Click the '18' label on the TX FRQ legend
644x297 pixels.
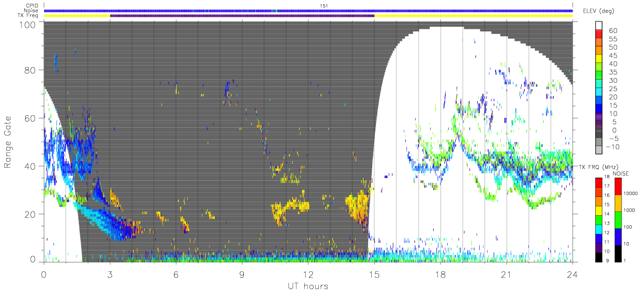(606, 178)
